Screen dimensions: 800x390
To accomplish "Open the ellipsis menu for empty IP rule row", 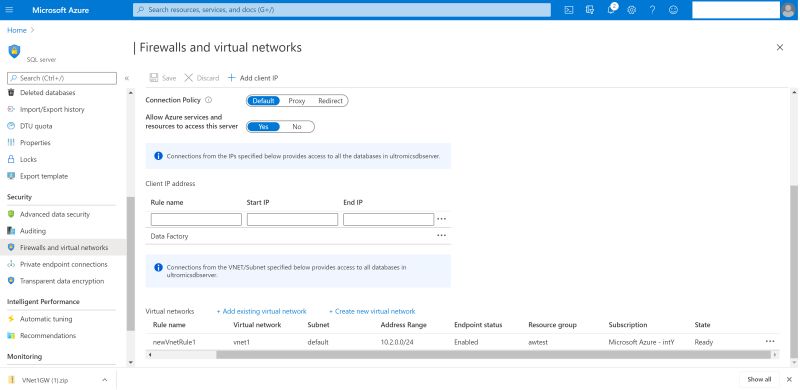I will point(442,219).
